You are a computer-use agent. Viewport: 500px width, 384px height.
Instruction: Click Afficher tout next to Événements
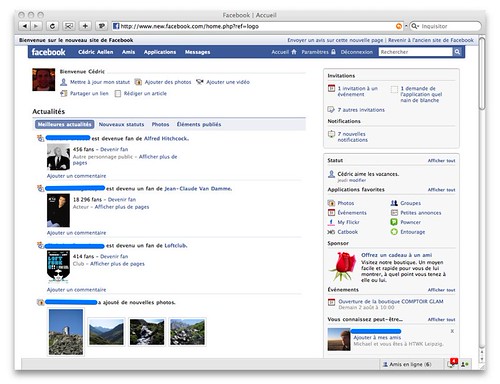click(441, 290)
